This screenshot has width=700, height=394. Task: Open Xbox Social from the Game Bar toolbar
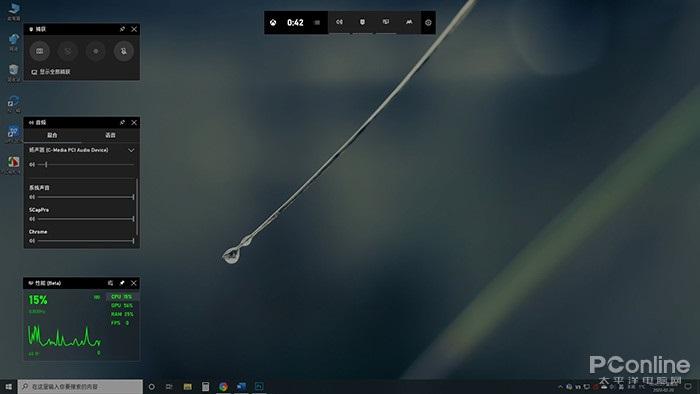pyautogui.click(x=409, y=22)
